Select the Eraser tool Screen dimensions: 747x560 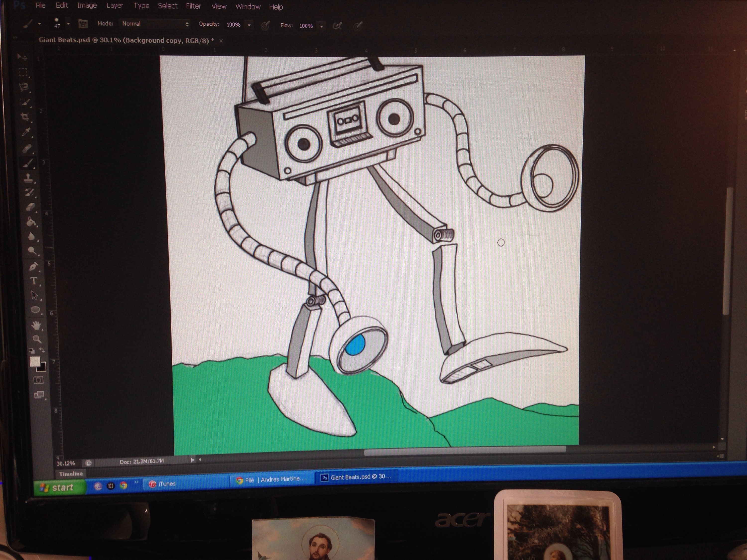pyautogui.click(x=30, y=207)
